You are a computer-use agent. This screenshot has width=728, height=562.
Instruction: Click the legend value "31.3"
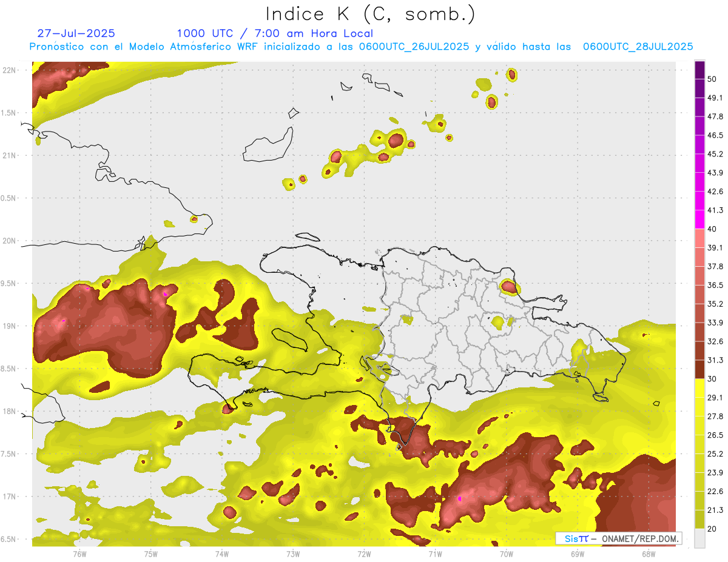click(x=715, y=360)
